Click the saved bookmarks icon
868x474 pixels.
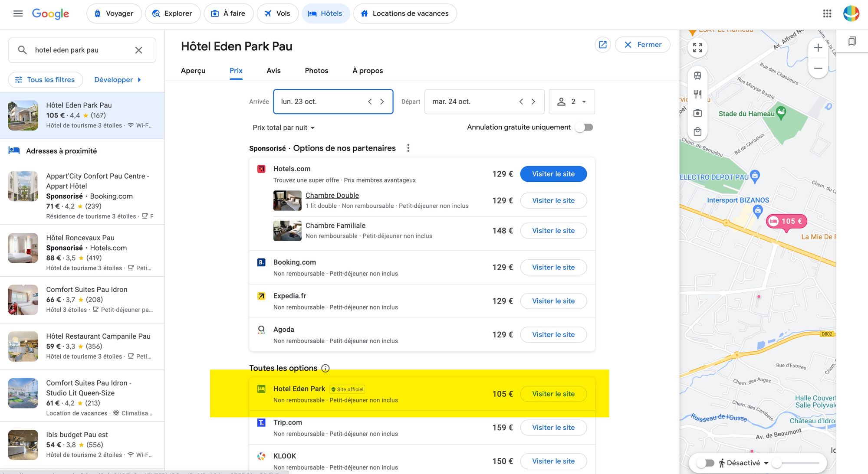click(852, 41)
